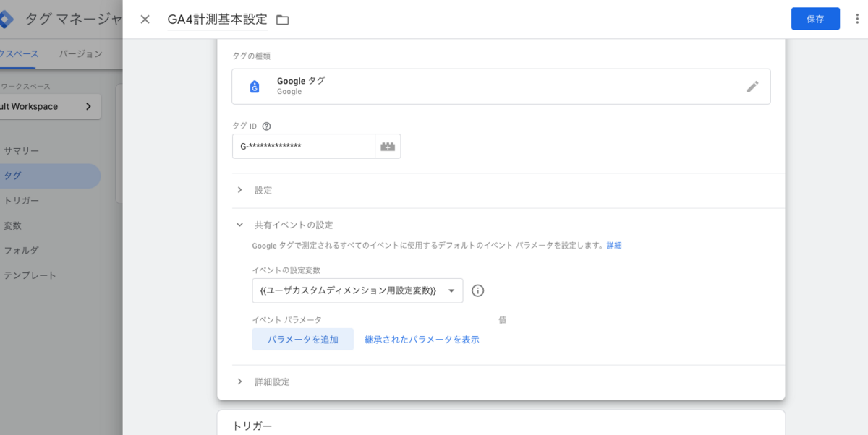Open the 詳細 help link

(614, 246)
